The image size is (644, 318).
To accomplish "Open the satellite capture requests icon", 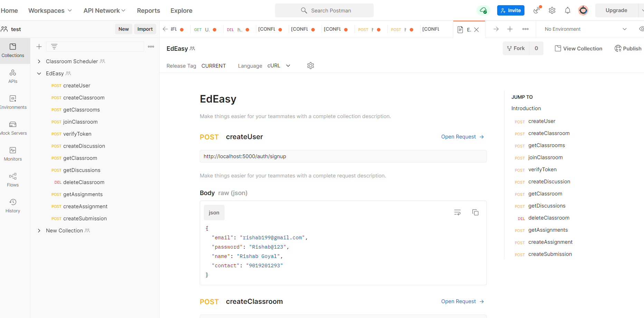I will point(537,10).
